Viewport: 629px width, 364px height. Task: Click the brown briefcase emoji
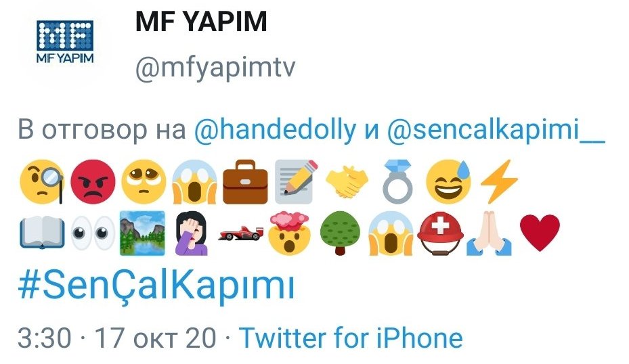tap(245, 181)
